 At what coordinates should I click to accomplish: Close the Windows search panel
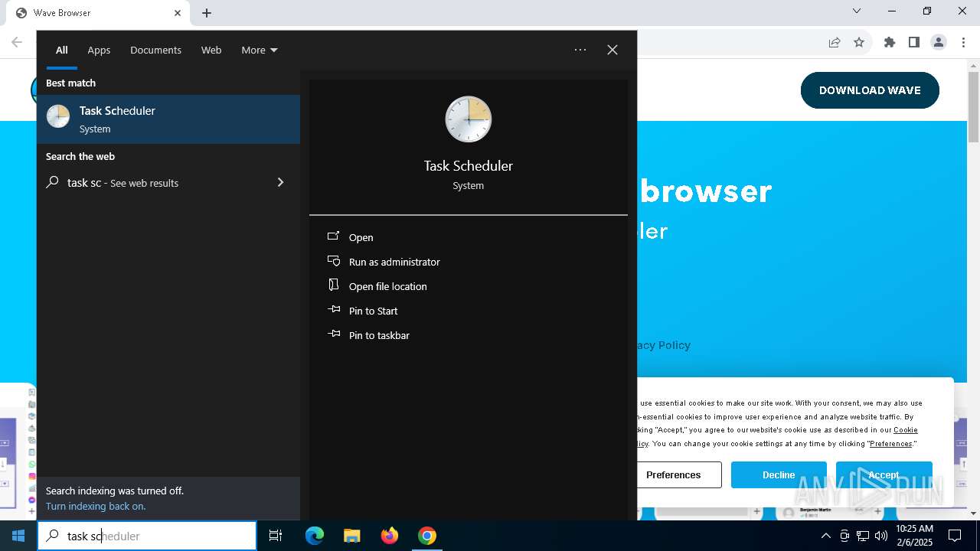[x=612, y=50]
